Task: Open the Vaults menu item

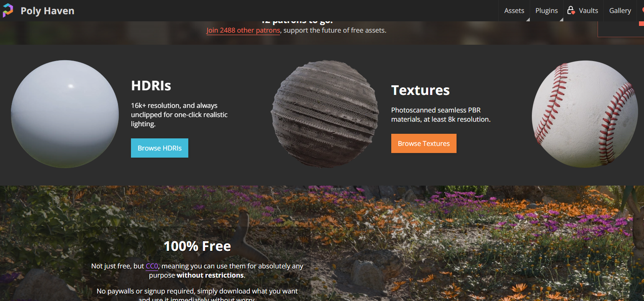Action: pyautogui.click(x=583, y=10)
